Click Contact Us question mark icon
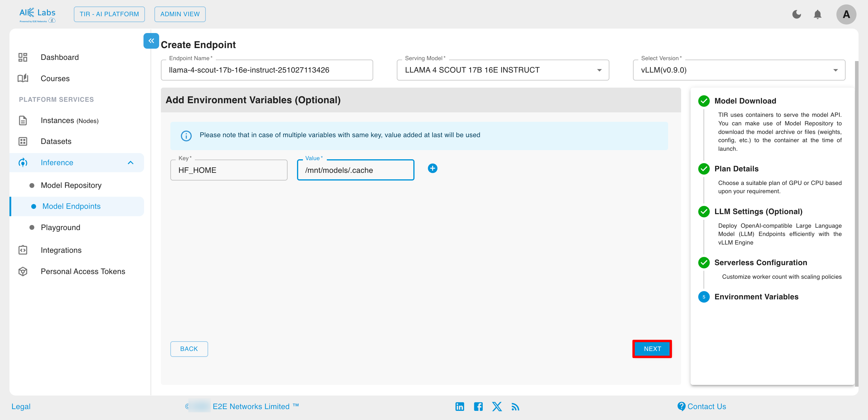Image resolution: width=868 pixels, height=420 pixels. point(681,406)
